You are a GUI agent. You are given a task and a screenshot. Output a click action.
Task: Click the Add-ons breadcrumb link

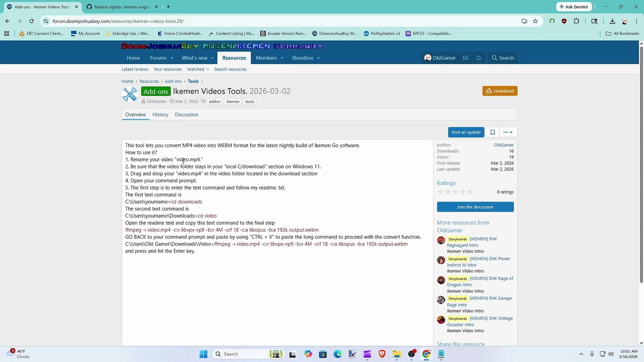click(x=173, y=81)
